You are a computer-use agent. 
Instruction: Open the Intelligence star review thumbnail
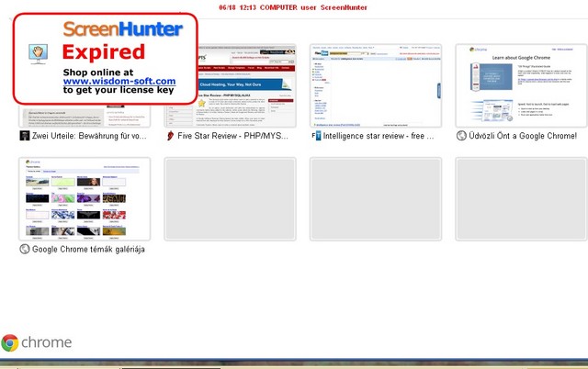376,85
